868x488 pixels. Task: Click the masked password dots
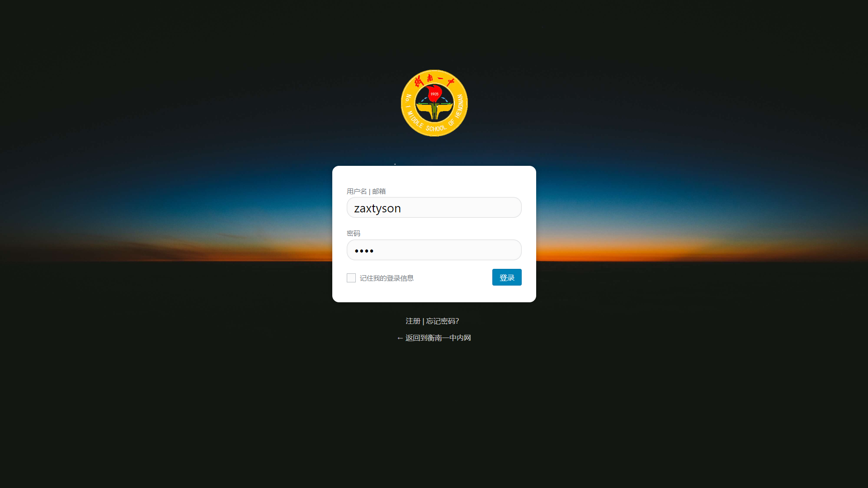pyautogui.click(x=364, y=251)
